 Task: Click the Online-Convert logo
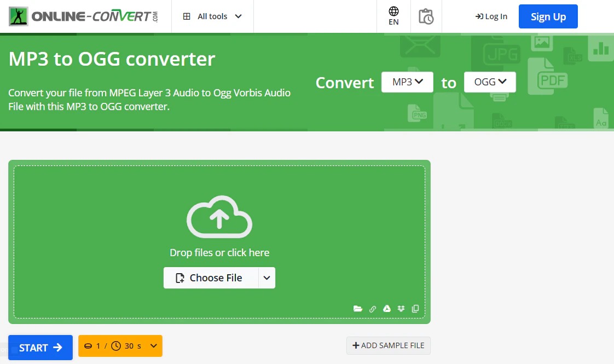pyautogui.click(x=83, y=16)
